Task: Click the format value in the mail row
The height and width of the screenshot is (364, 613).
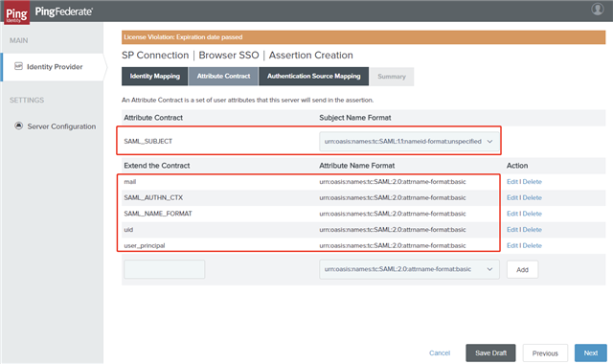Action: tap(393, 182)
